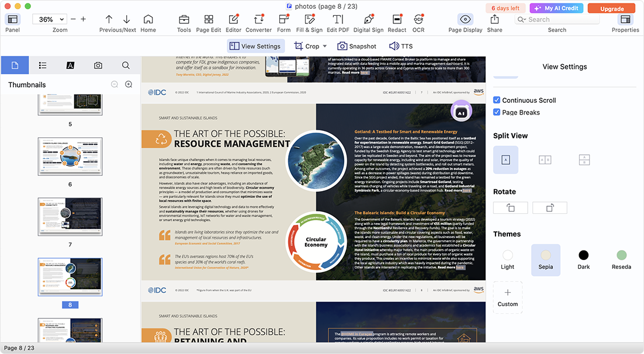Rotate page clockwise
This screenshot has height=354, width=644.
(x=549, y=208)
